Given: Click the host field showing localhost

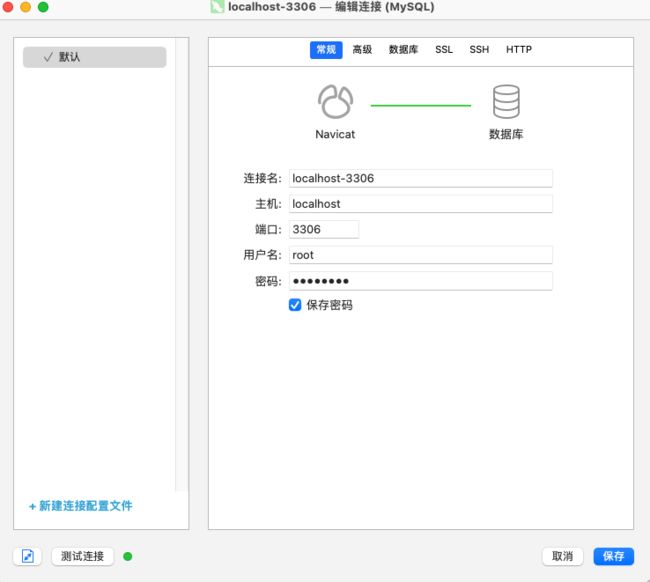Looking at the screenshot, I should 420,204.
